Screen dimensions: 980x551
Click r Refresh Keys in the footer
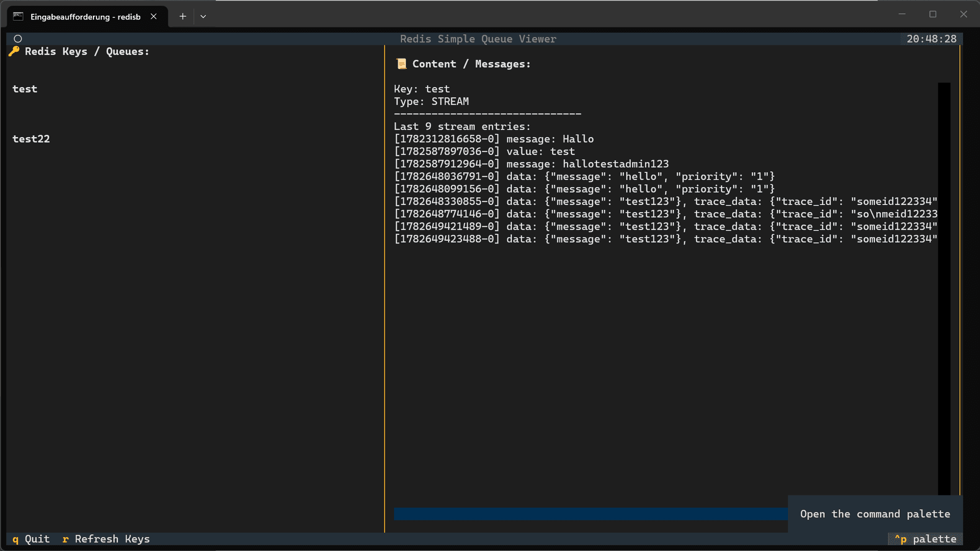[106, 539]
